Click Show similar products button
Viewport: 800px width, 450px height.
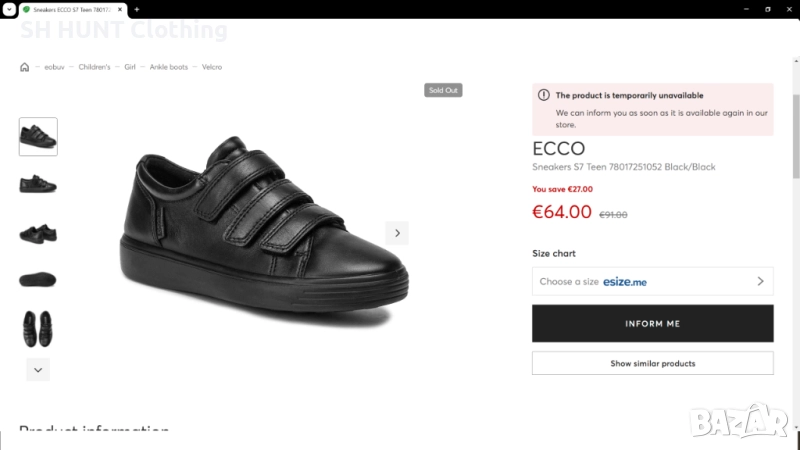pyautogui.click(x=652, y=363)
